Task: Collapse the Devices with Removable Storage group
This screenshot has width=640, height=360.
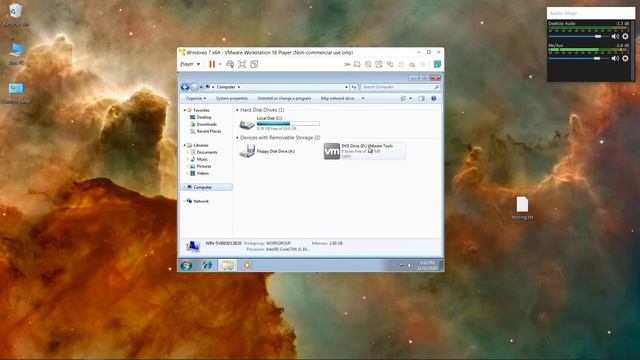Action: point(237,138)
